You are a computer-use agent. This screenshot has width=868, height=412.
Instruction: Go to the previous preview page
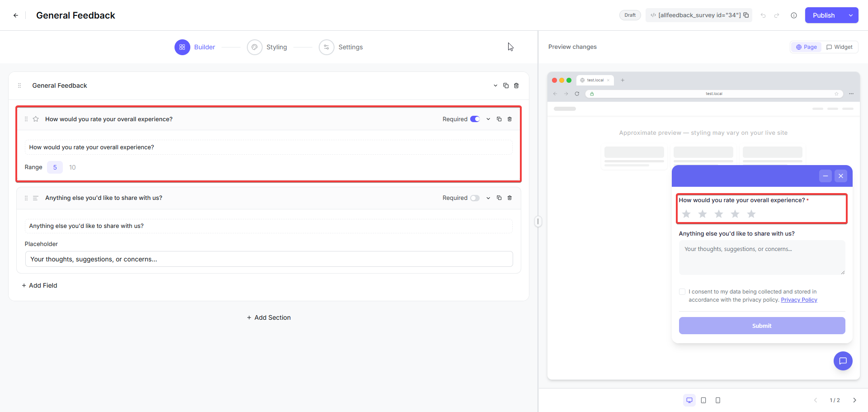click(816, 400)
